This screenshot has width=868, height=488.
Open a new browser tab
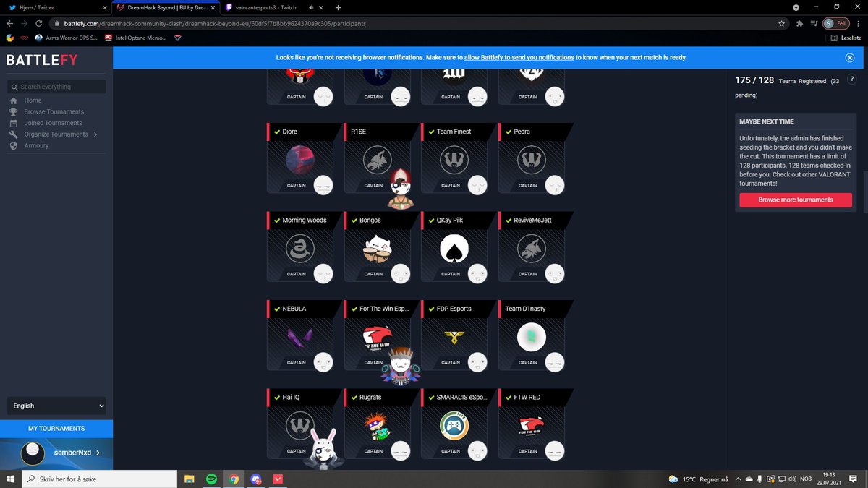[x=339, y=7]
